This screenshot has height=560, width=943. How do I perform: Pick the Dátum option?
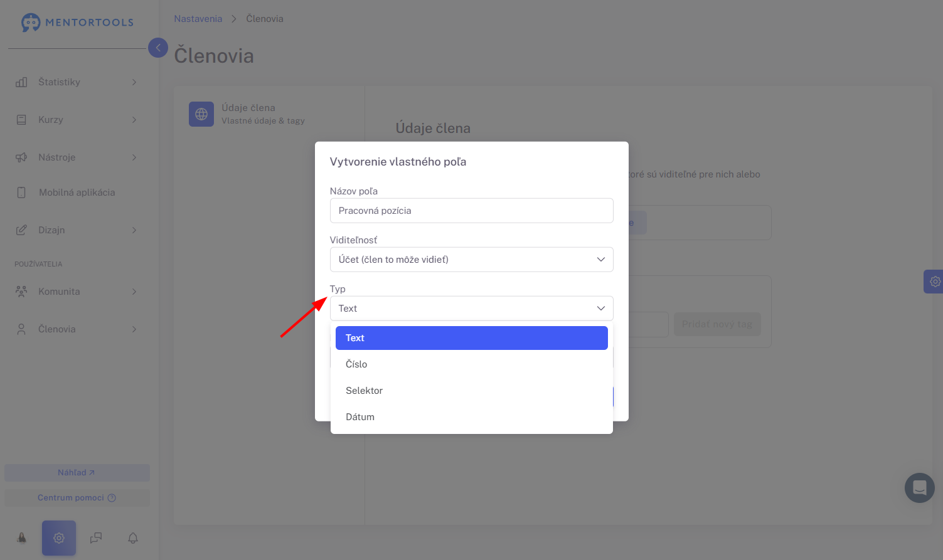point(472,417)
